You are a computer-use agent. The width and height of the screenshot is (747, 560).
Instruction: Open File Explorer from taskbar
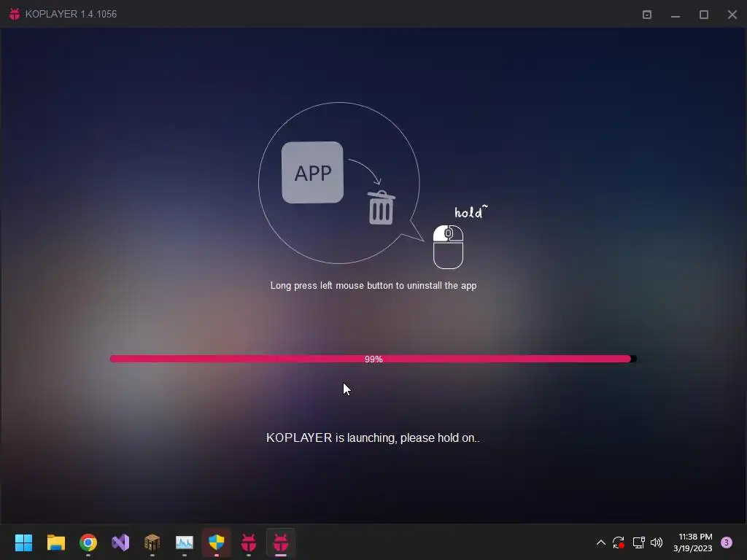pyautogui.click(x=55, y=542)
